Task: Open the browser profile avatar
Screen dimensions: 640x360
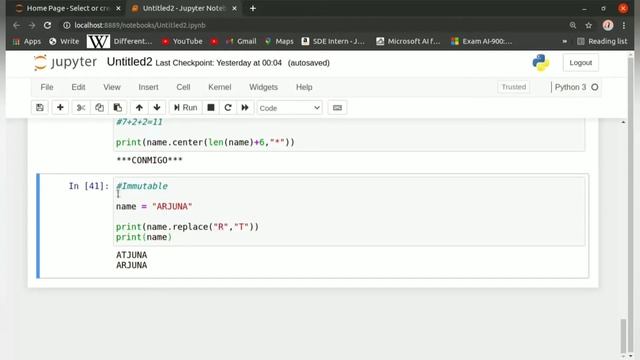Action: [x=608, y=25]
